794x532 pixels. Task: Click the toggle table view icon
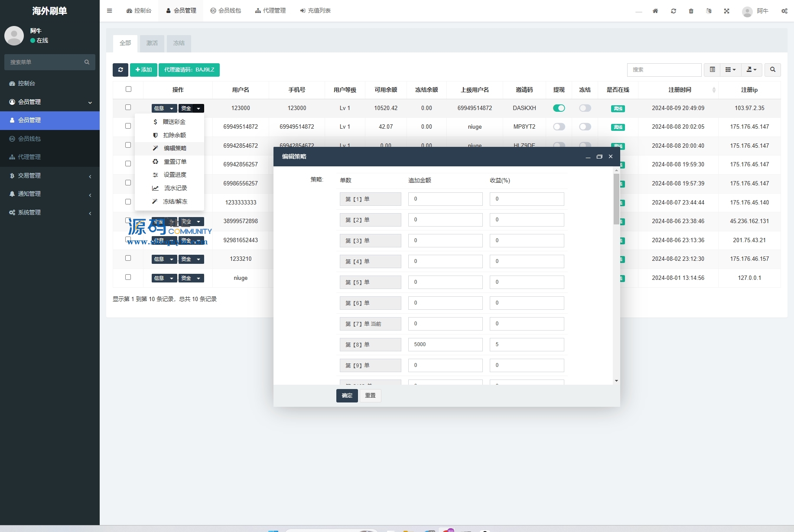tap(712, 70)
